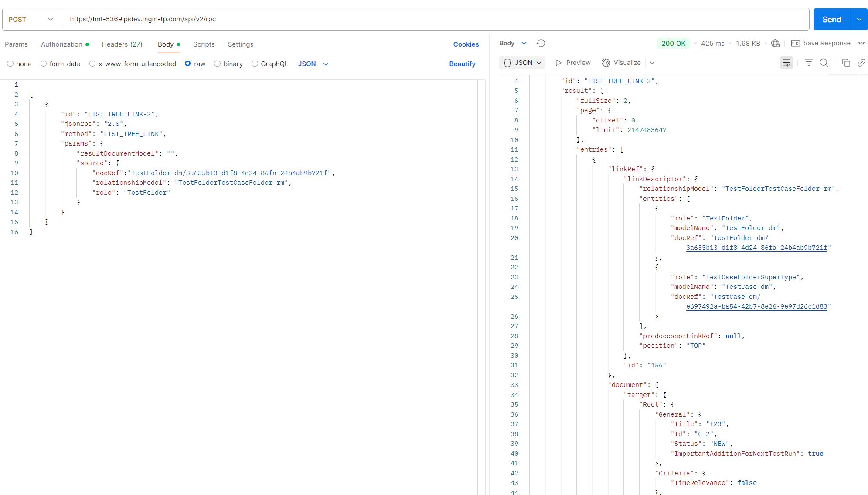
Task: Copy response body to clipboard
Action: point(846,63)
